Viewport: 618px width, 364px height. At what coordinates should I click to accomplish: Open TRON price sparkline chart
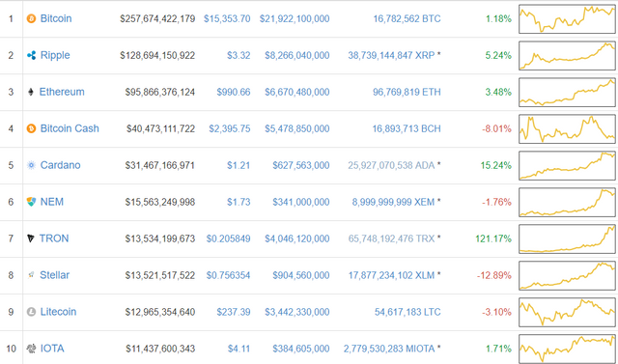tap(567, 238)
